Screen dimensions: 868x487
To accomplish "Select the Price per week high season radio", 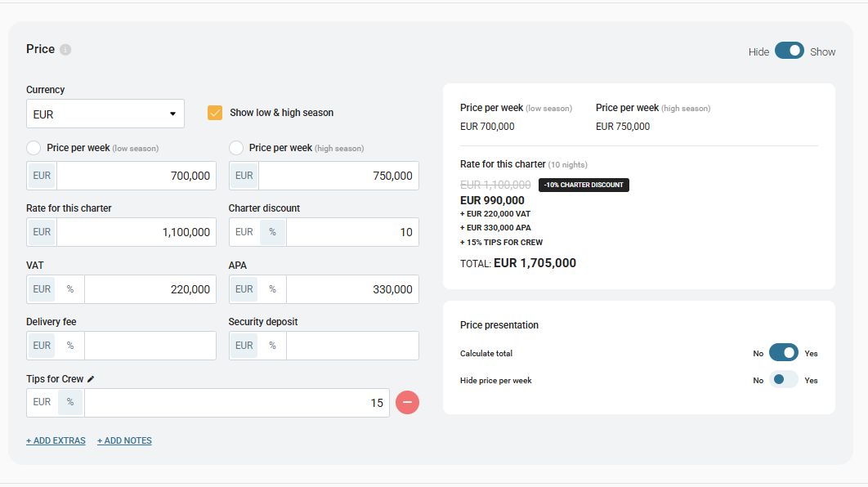I will point(235,146).
